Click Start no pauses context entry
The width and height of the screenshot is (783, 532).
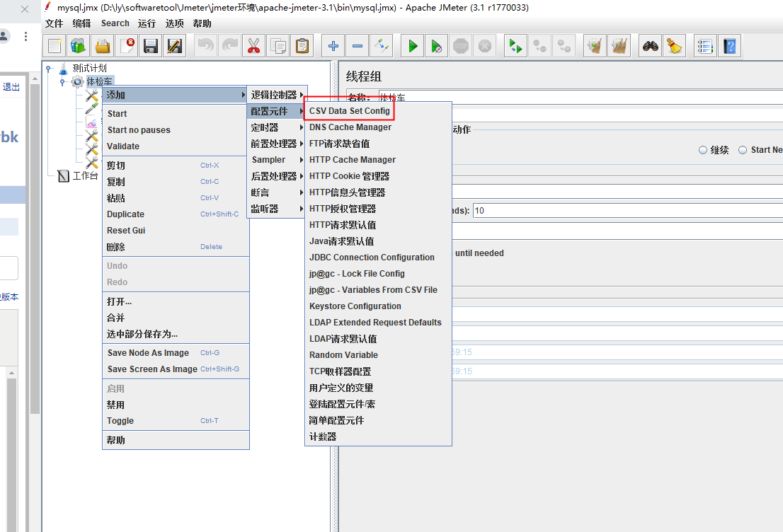[176, 129]
